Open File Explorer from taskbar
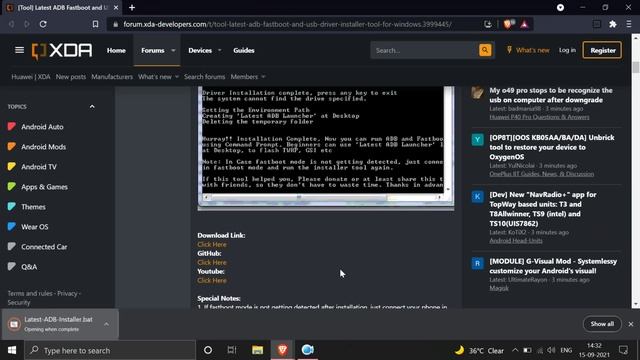Image resolution: width=640 pixels, height=360 pixels. [x=257, y=350]
